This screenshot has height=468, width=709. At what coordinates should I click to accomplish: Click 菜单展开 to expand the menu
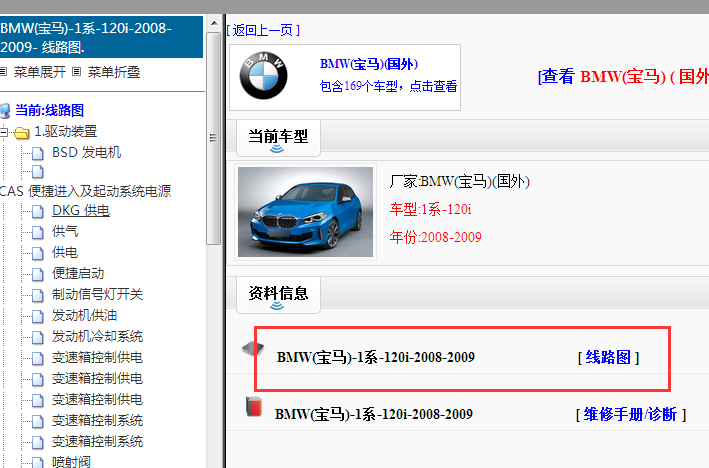(40, 72)
